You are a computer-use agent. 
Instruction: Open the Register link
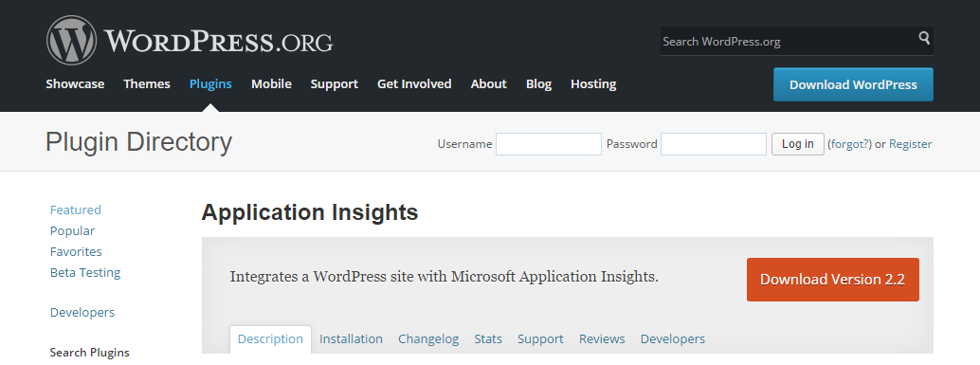click(x=910, y=144)
